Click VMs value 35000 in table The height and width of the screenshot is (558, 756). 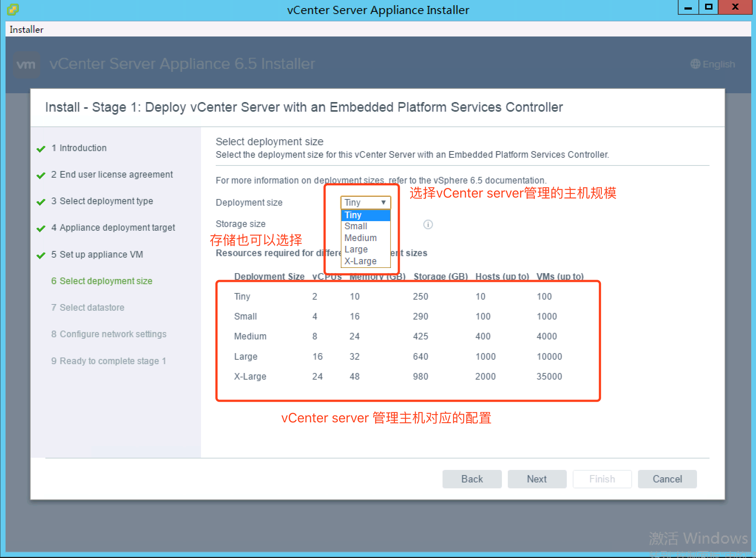549,376
